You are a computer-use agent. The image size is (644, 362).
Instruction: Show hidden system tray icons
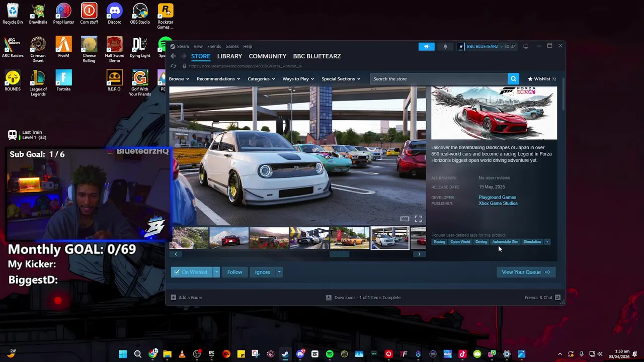click(560, 354)
